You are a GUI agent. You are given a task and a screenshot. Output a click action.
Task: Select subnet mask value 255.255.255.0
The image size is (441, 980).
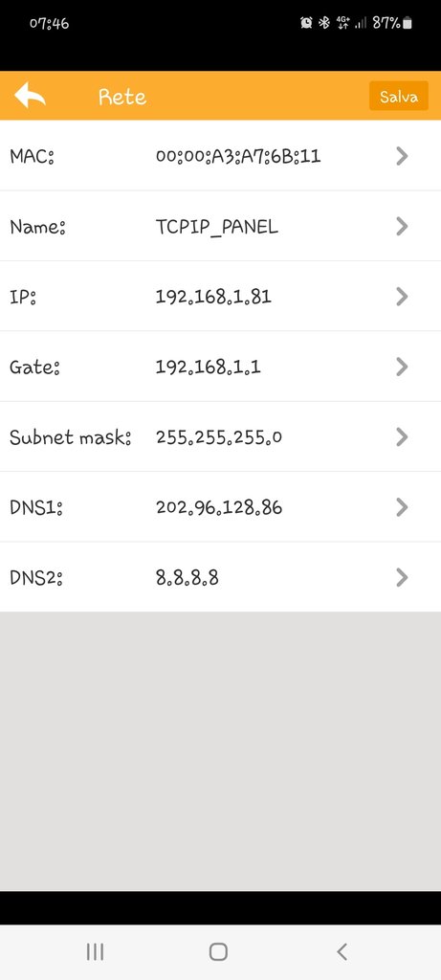pyautogui.click(x=219, y=436)
